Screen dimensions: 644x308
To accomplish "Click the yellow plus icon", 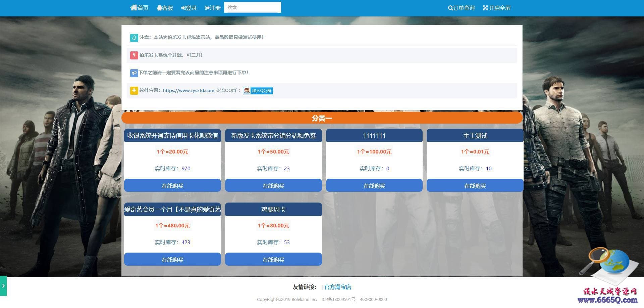I will (x=134, y=90).
